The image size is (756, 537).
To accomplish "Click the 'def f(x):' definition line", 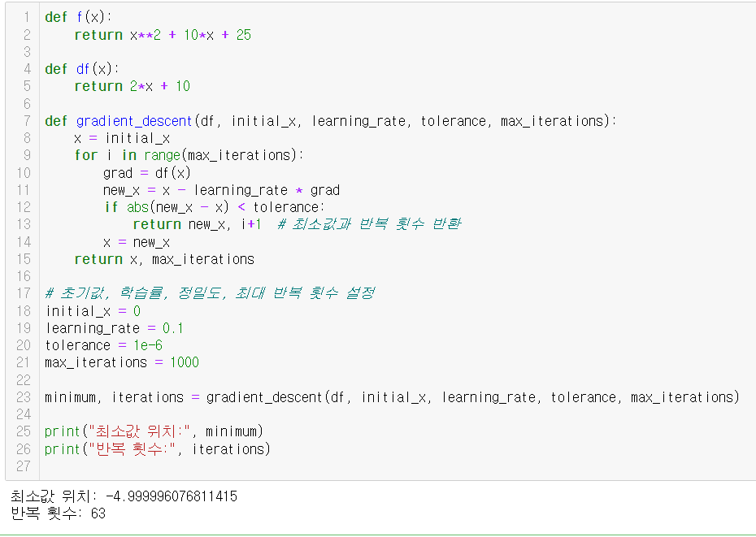I will coord(78,17).
